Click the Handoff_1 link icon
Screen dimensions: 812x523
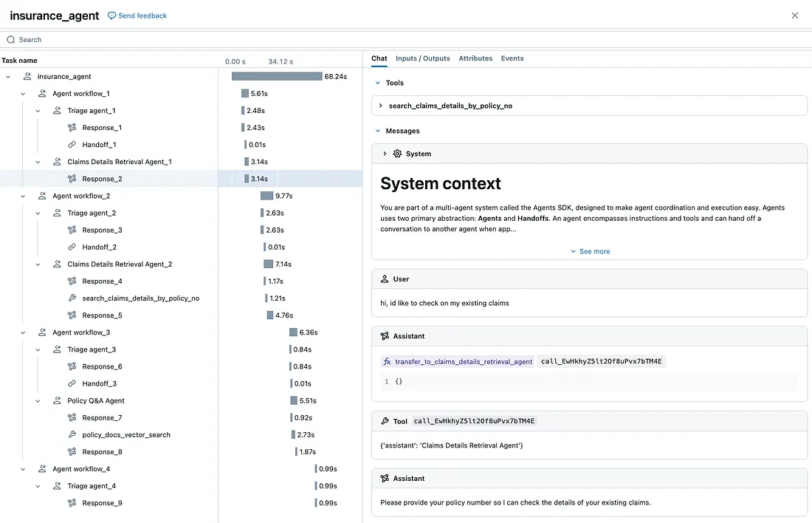click(x=72, y=145)
